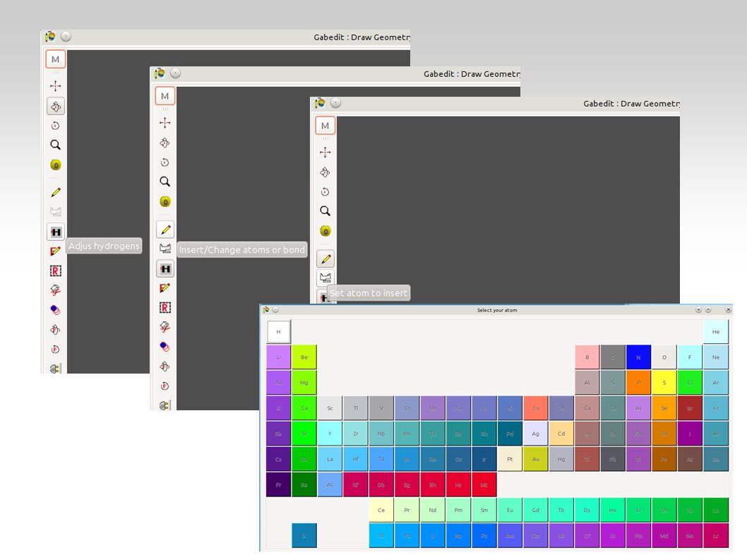This screenshot has height=560, width=747.
Task: Toggle the pencil draw tool in front Gabedit window
Action: tap(326, 258)
